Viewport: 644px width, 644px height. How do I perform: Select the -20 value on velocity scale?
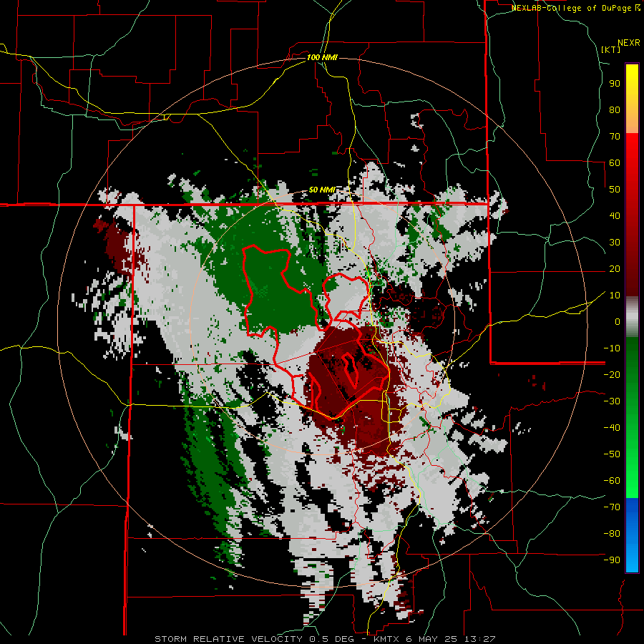click(612, 375)
